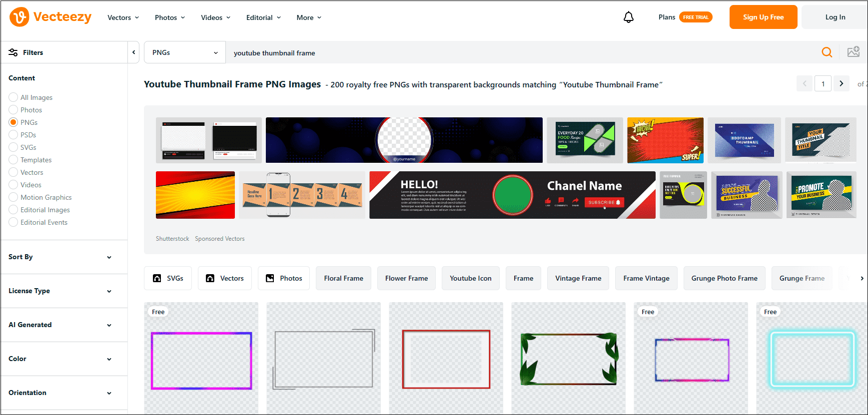Open the purple neon rectangle frame PNG
This screenshot has height=415, width=868.
[x=201, y=358]
